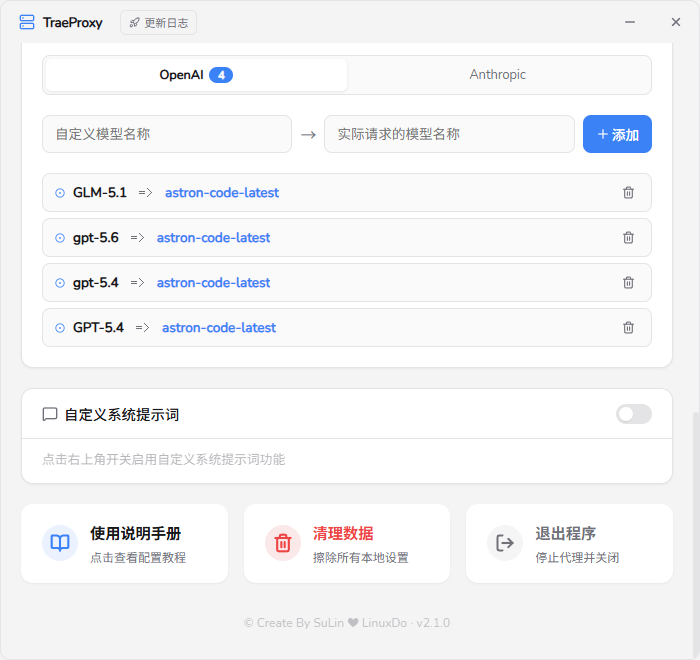The width and height of the screenshot is (700, 660).
Task: Click the circle icon beside gpt-5.6
Action: (x=60, y=238)
